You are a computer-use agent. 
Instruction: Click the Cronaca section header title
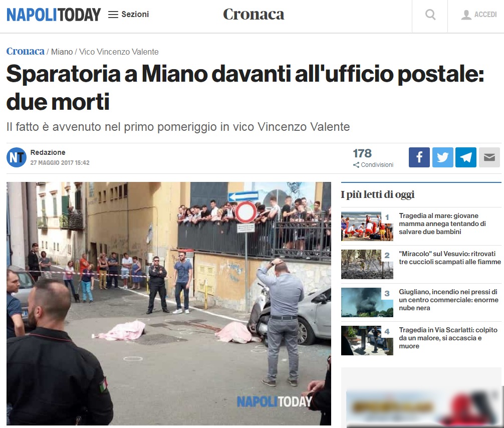[x=254, y=15]
